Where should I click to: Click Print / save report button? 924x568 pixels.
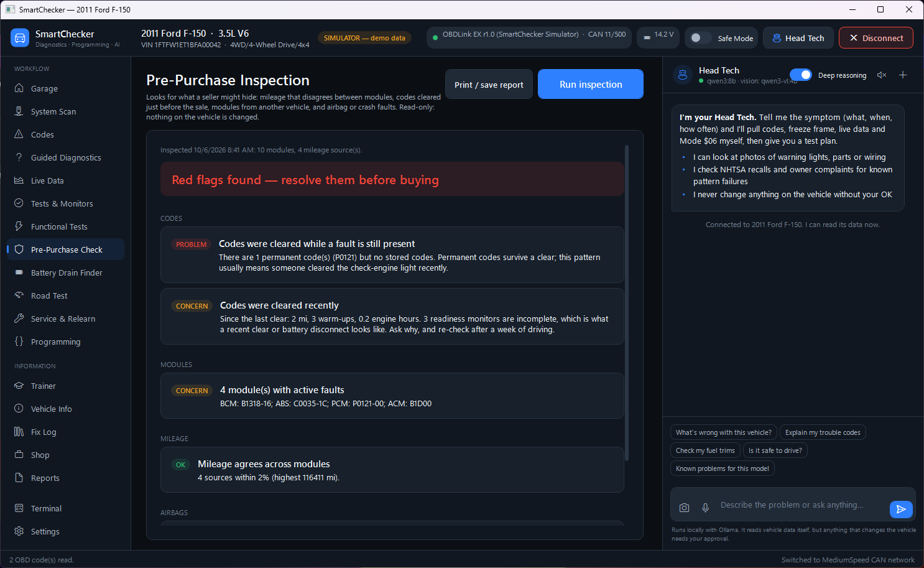coord(489,84)
